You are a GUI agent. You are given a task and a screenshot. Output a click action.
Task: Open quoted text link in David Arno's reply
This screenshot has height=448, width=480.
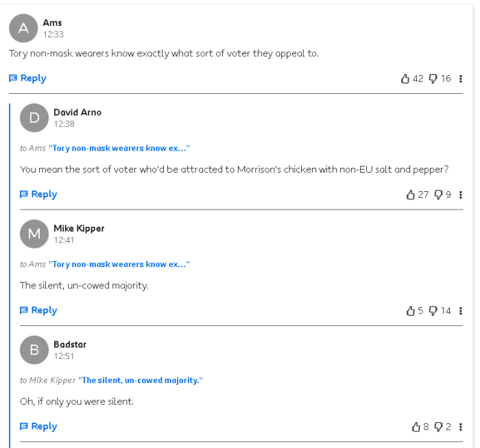[x=119, y=149]
